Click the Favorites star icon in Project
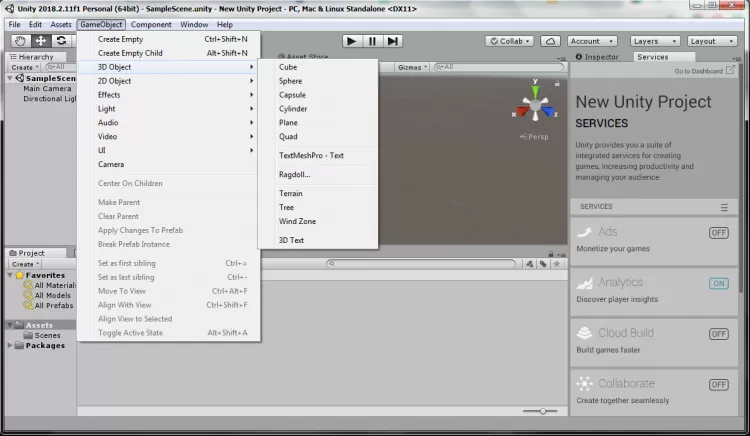Screen dimensions: 750x436 [20, 275]
